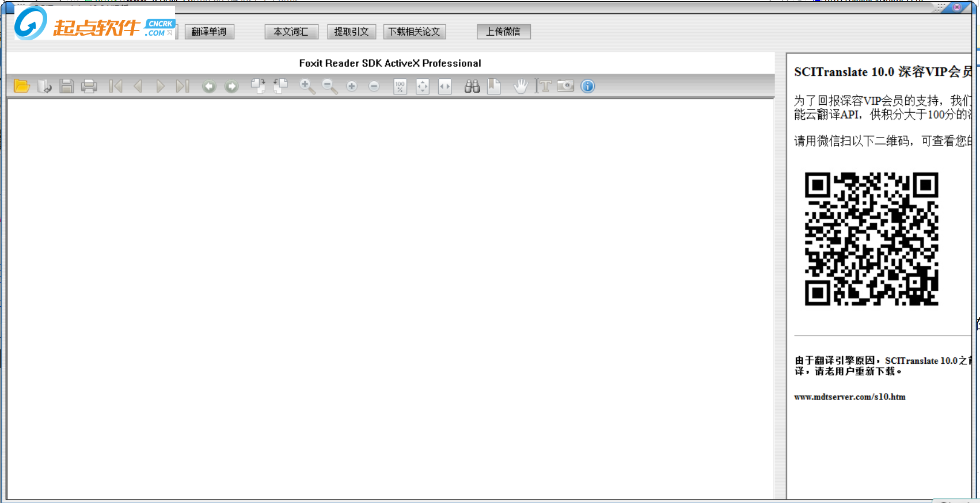Activate the snapshot camera tool
The width and height of the screenshot is (980, 503).
pos(565,86)
